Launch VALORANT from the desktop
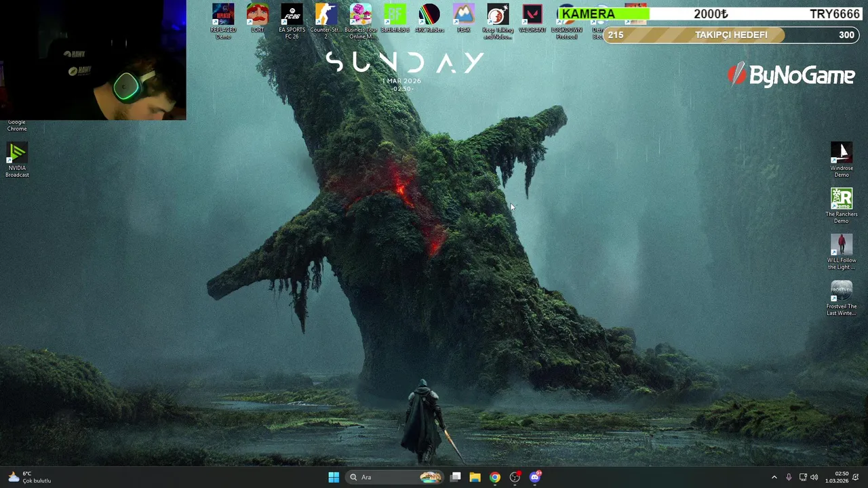The image size is (868, 488). coord(532,18)
